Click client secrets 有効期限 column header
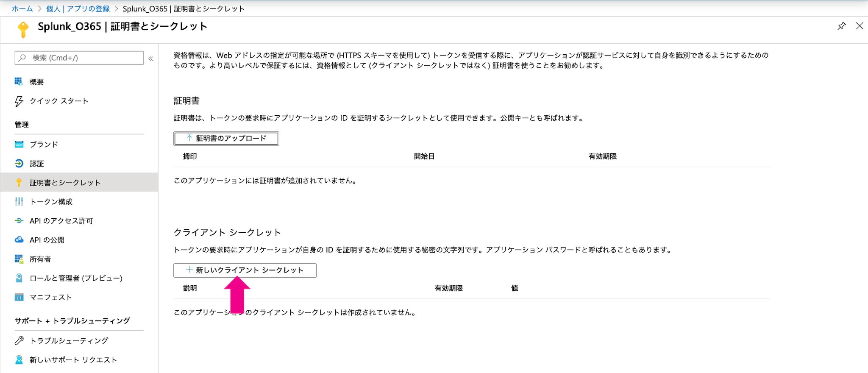This screenshot has width=868, height=373. (448, 288)
